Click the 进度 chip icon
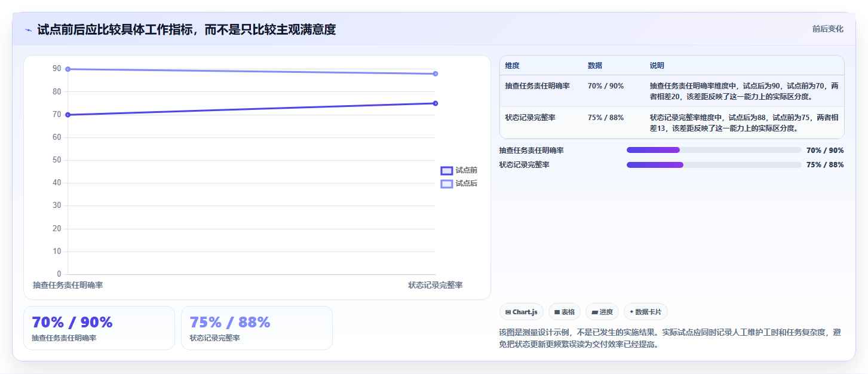 (595, 312)
